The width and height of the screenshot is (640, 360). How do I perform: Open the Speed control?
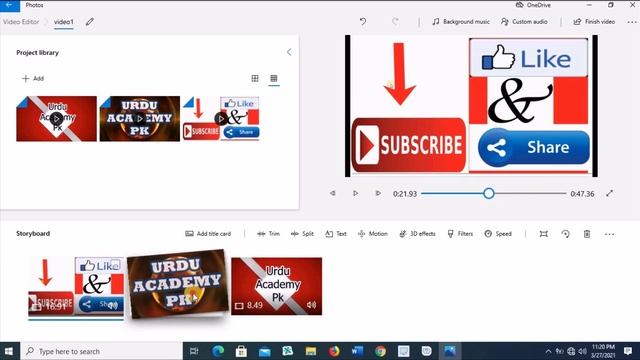[498, 234]
